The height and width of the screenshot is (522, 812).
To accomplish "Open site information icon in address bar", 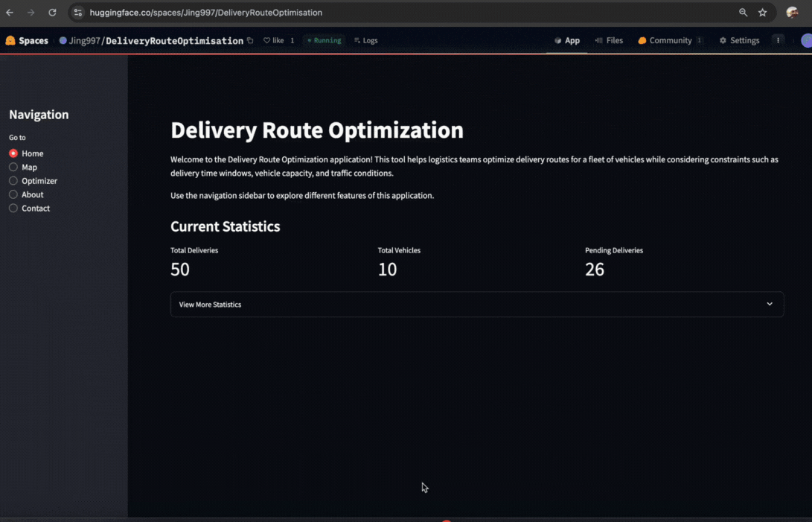I will 77,13.
